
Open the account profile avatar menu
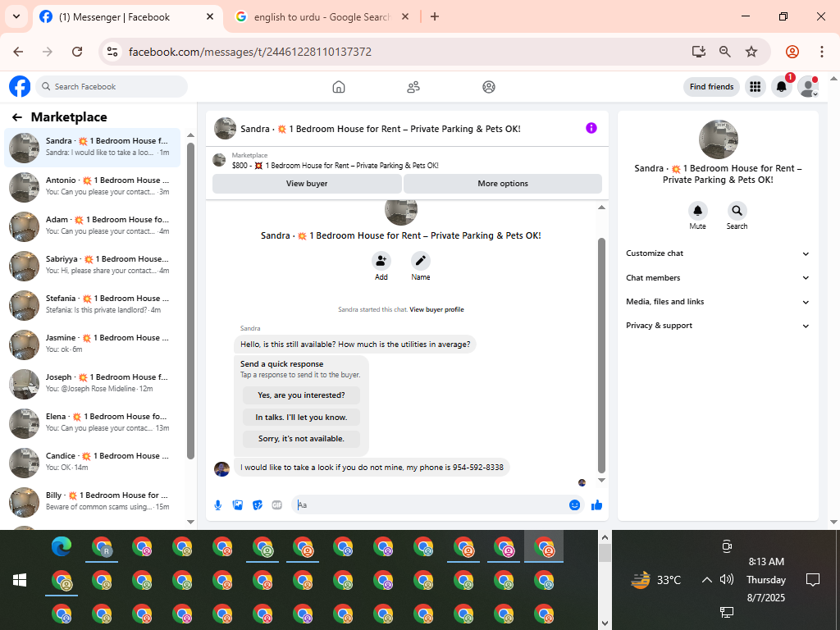click(808, 87)
